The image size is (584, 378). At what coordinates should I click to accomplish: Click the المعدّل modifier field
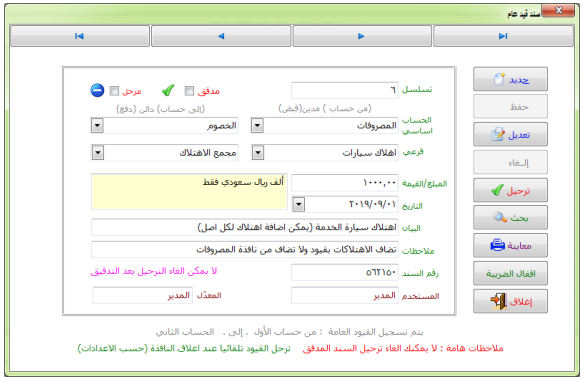[x=142, y=295]
